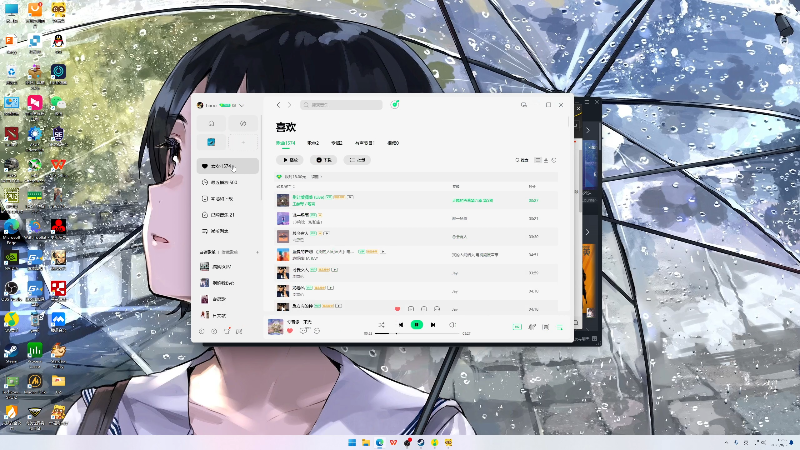This screenshot has width=800, height=450.
Task: Switch to the fourth tab under 喜欢
Action: 364,143
